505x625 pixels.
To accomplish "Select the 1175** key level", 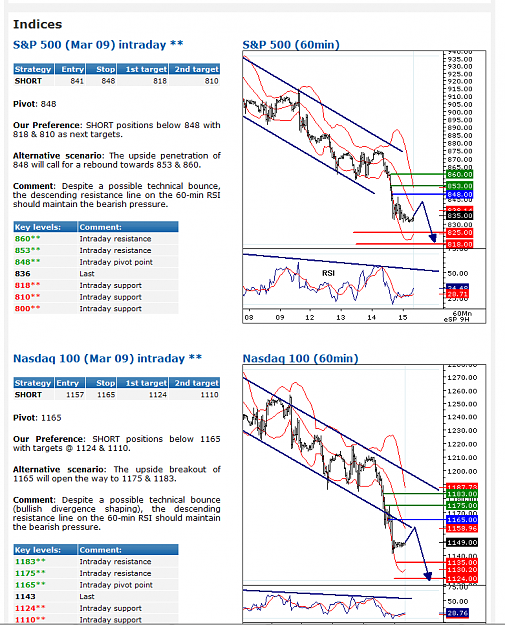I will (30, 573).
